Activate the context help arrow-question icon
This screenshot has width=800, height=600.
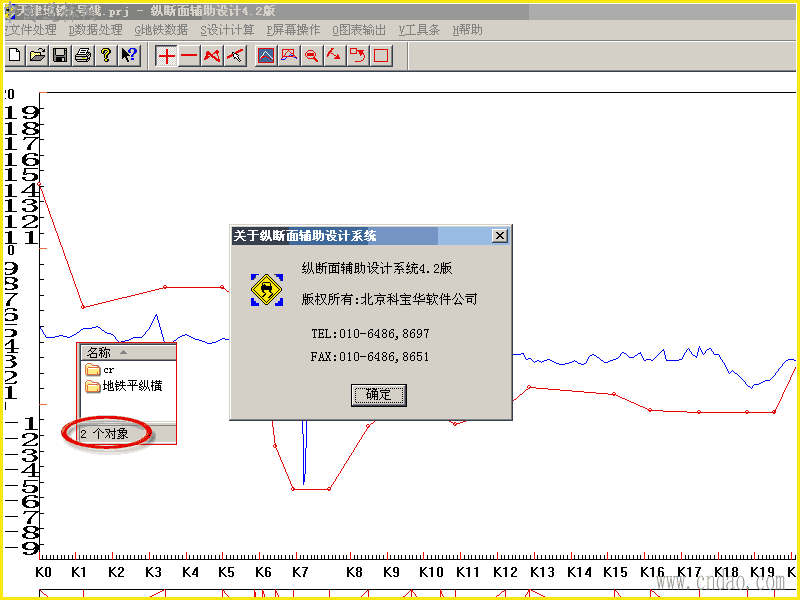(129, 55)
